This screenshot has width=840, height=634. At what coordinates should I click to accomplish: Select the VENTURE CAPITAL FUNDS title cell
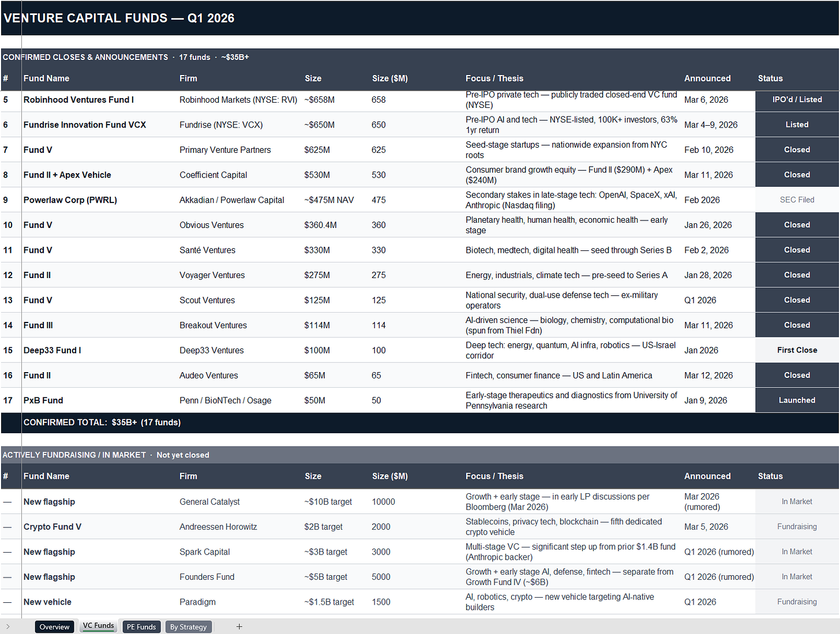pyautogui.click(x=419, y=18)
